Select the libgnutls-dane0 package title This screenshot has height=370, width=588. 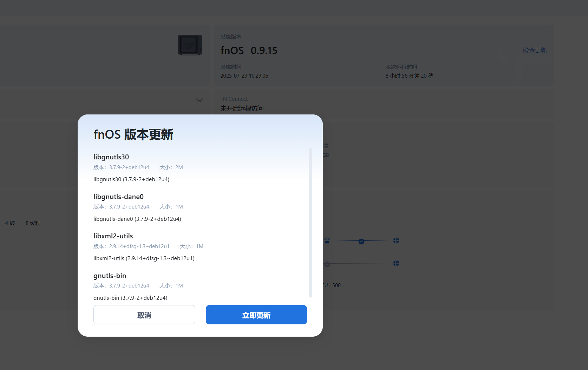coord(118,197)
